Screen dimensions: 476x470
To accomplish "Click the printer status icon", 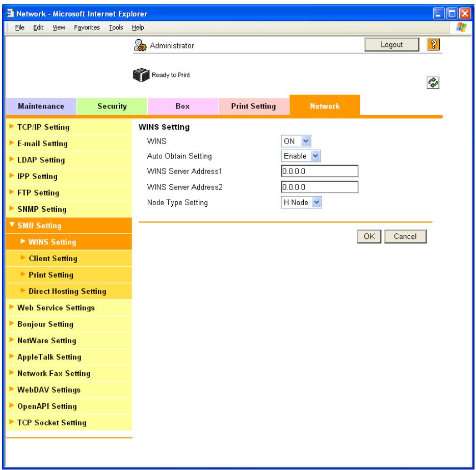I will [141, 74].
